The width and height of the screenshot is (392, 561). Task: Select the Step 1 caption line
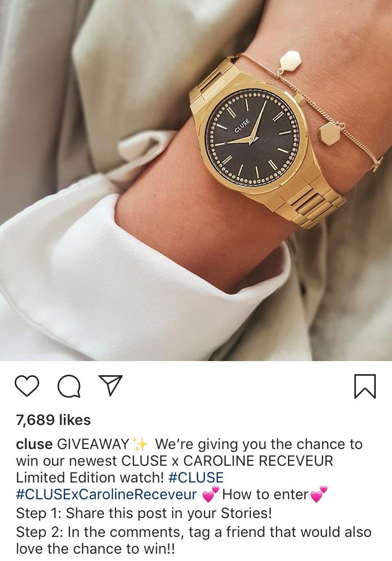(144, 513)
